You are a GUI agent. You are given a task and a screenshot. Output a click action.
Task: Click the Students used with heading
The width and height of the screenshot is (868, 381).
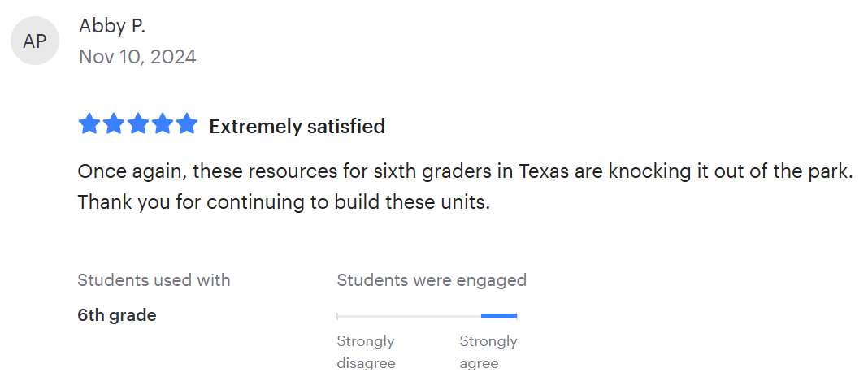(x=154, y=280)
